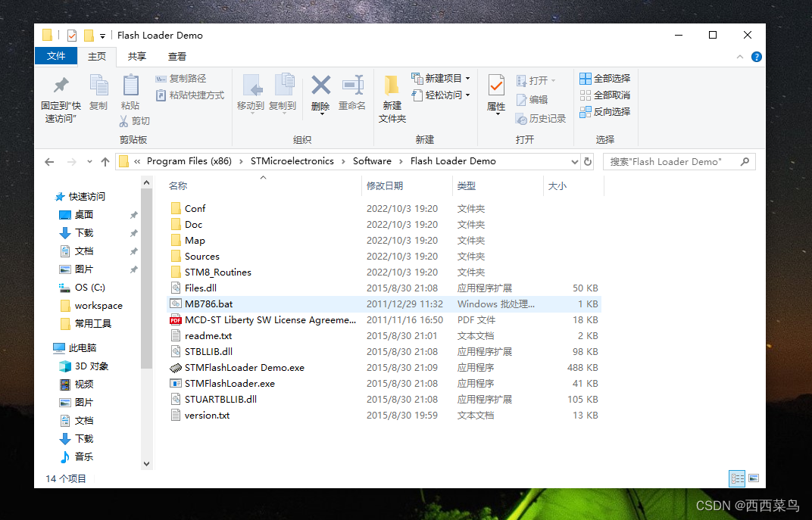Switch to the 主页 Home tab
The height and width of the screenshot is (520, 812).
(97, 57)
